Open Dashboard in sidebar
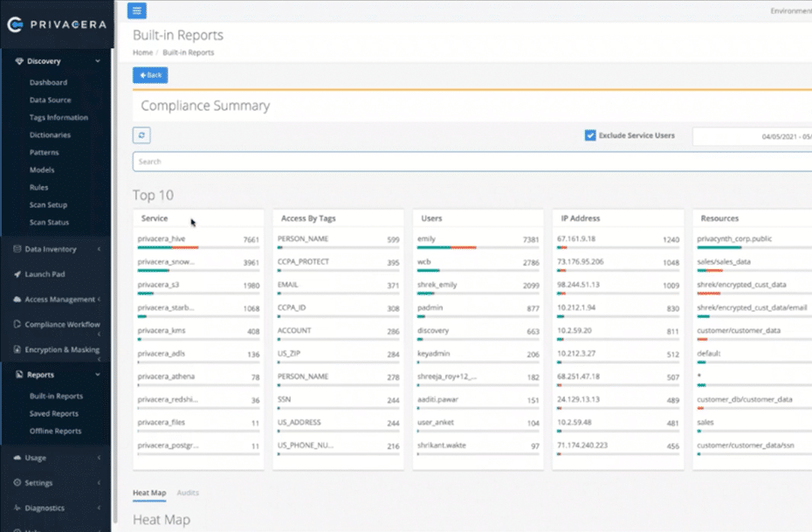Viewport: 812px width, 532px height. click(x=48, y=82)
